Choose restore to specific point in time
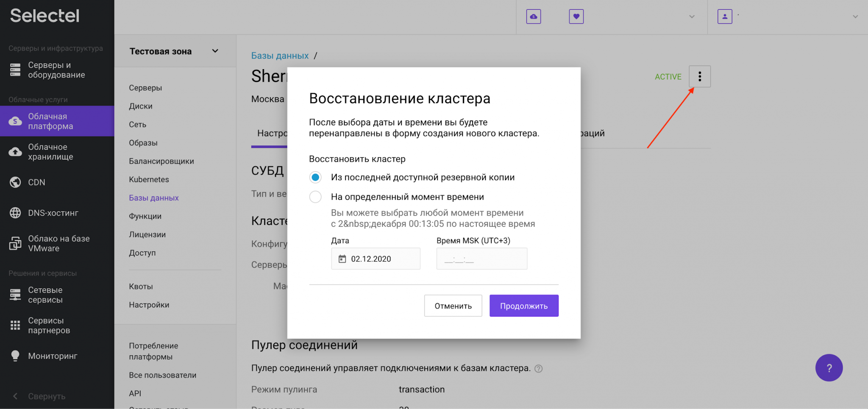868x409 pixels. pos(315,197)
